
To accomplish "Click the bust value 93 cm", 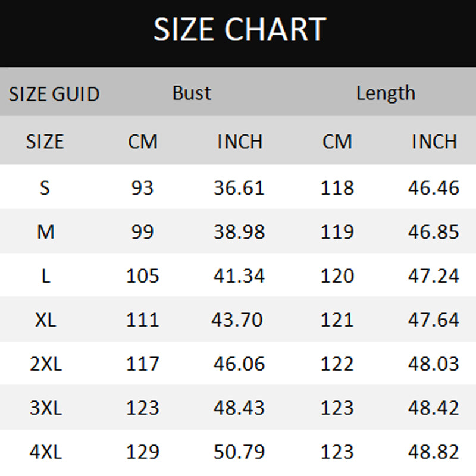I will pos(142,187).
